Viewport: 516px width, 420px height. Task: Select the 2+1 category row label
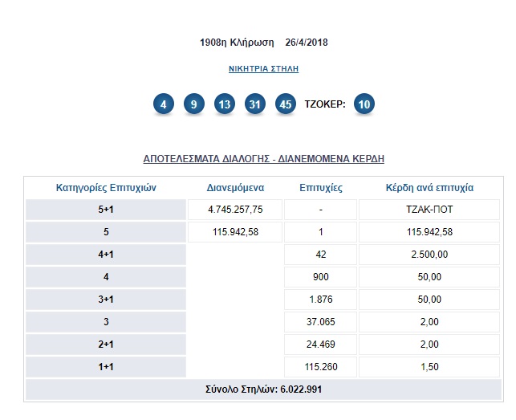[x=106, y=345]
